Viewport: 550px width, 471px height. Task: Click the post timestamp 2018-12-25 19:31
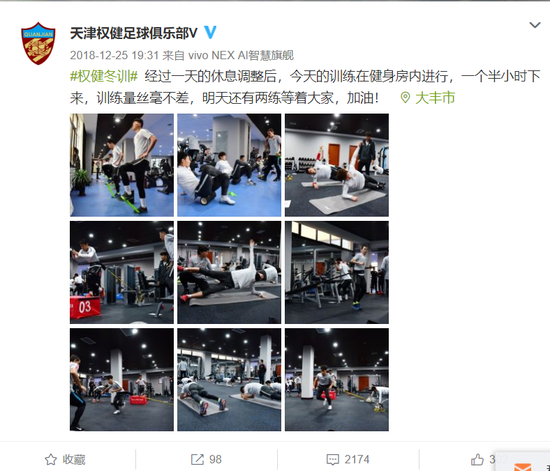114,55
